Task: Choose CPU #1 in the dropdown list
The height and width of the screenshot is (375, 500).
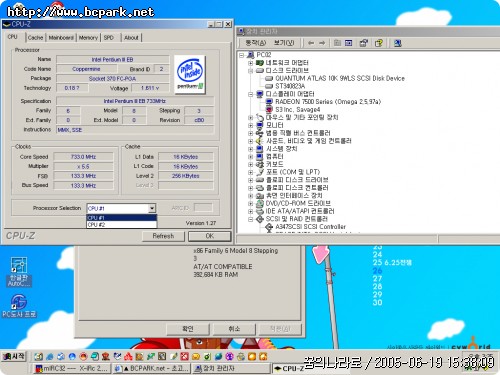Action: (121, 218)
